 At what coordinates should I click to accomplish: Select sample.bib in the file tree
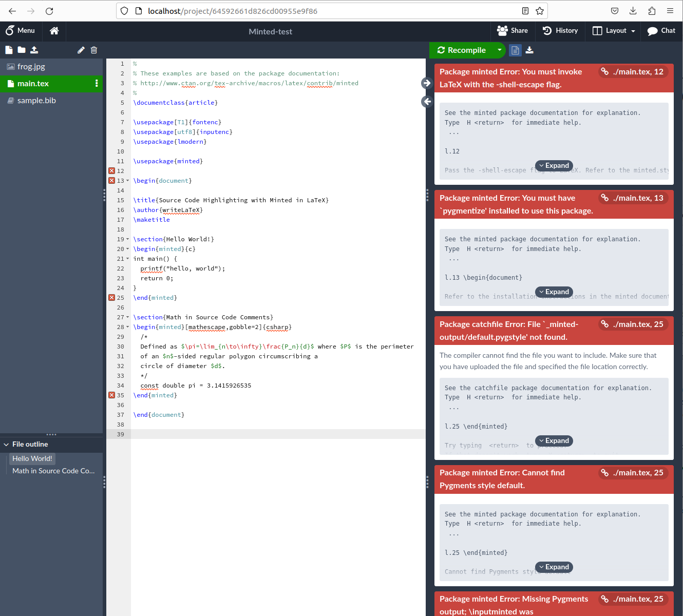[36, 100]
